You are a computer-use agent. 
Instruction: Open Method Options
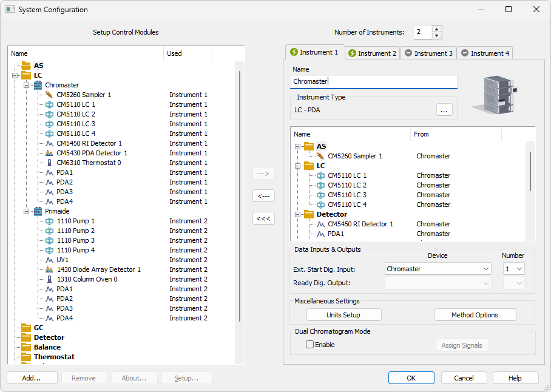pos(475,315)
